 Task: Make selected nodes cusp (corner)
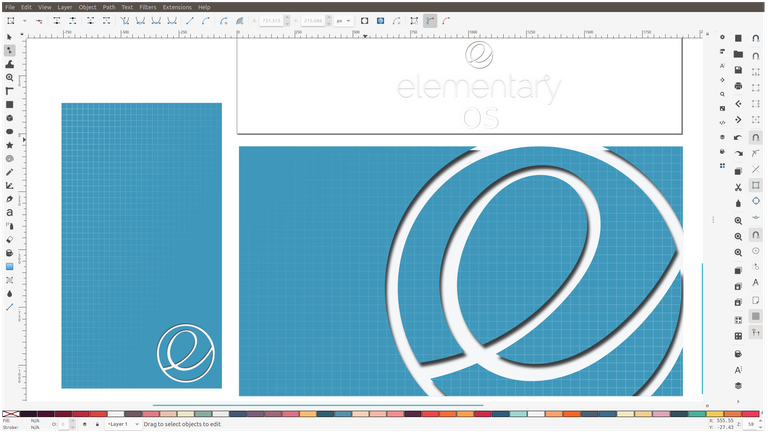[x=124, y=21]
